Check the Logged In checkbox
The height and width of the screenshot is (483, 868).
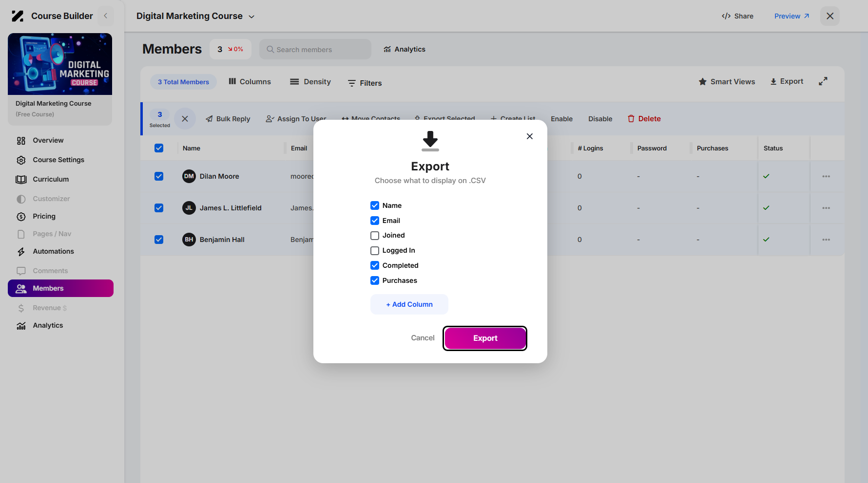pos(375,251)
